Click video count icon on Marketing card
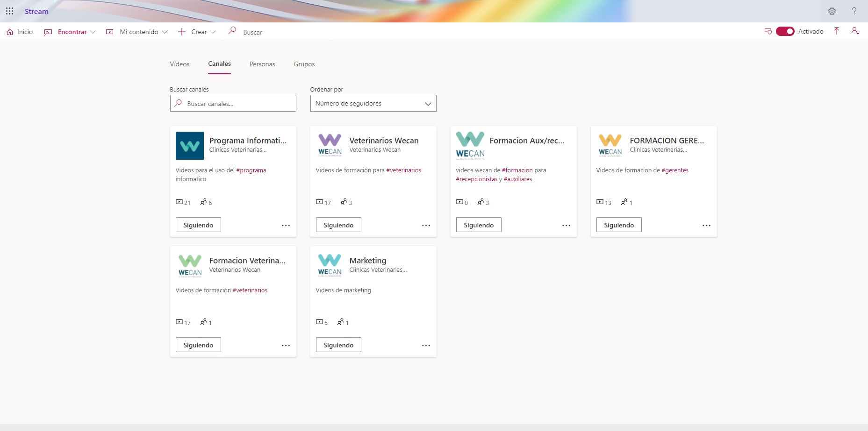 (319, 322)
